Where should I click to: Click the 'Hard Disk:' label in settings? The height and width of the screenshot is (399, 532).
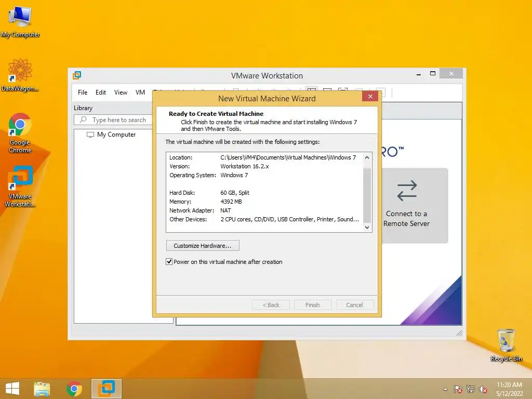pos(182,193)
